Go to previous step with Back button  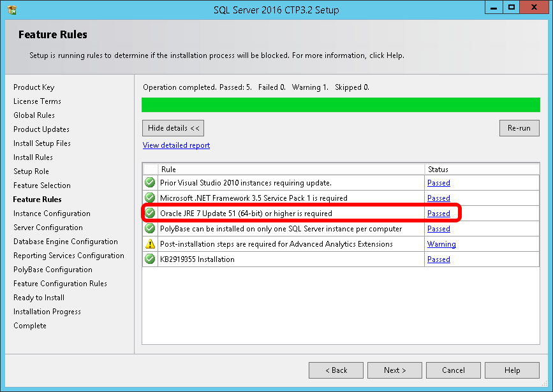tap(336, 370)
